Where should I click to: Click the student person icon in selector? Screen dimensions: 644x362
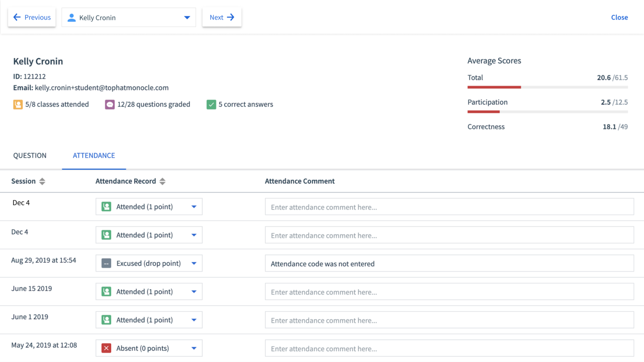[72, 18]
